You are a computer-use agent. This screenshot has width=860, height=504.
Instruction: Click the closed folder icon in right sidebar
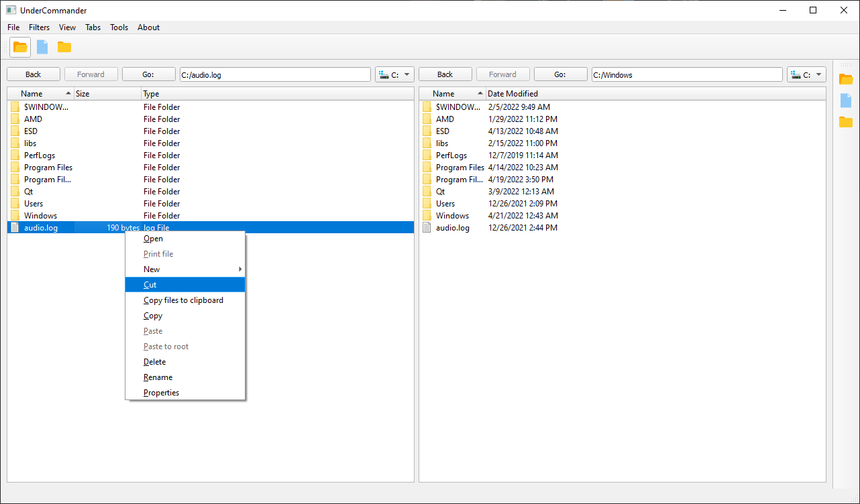point(846,122)
